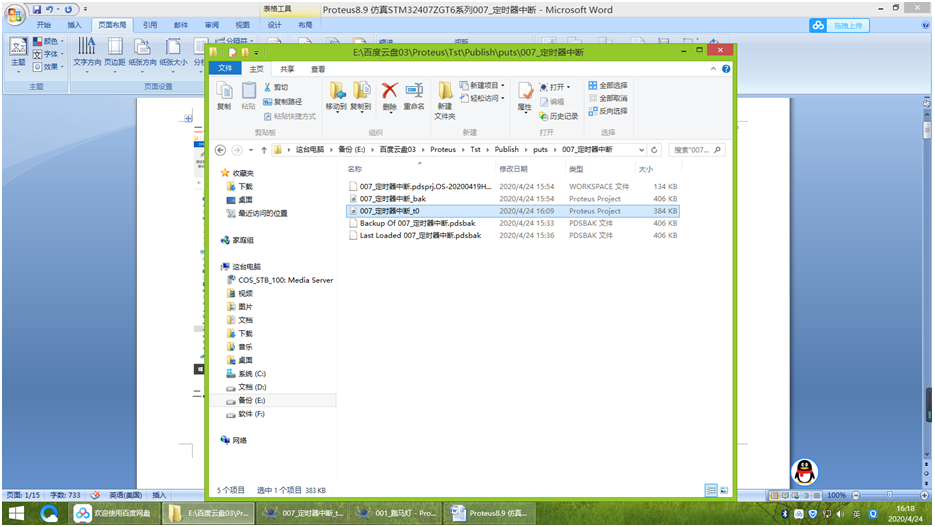The image size is (935, 527).
Task: Click Invert selection (反向选择) in Explorer ribbon
Action: [608, 111]
